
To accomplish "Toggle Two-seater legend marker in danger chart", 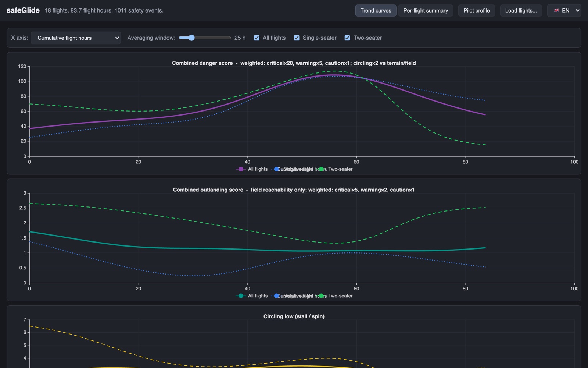I will tap(321, 169).
